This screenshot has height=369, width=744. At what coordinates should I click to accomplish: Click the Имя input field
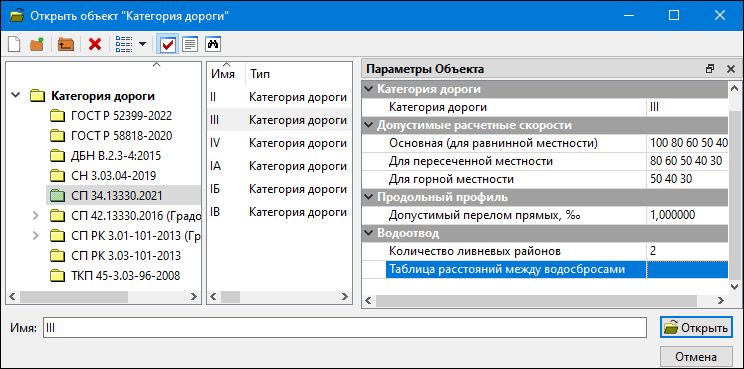(344, 328)
